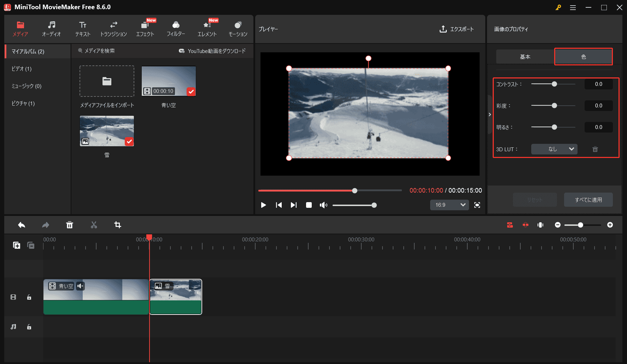Image resolution: width=627 pixels, height=364 pixels.
Task: Split the clip with the scissors tool
Action: (94, 225)
